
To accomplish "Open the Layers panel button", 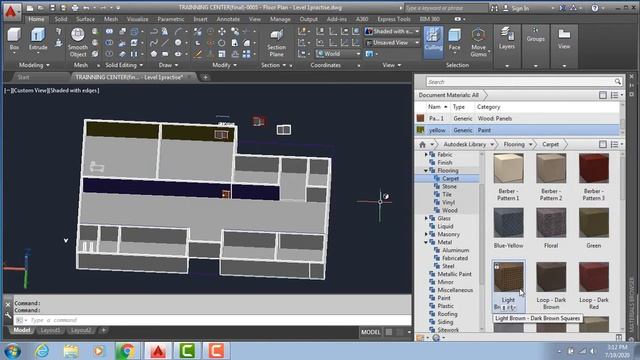I will [507, 39].
